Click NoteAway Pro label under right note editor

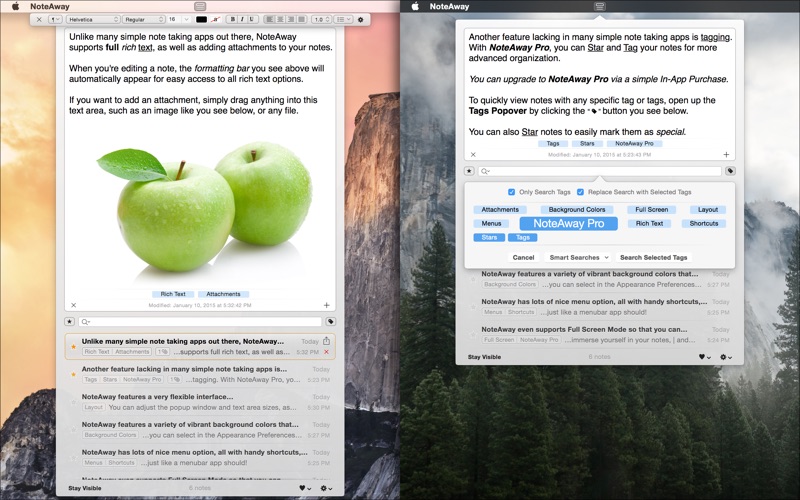634,143
